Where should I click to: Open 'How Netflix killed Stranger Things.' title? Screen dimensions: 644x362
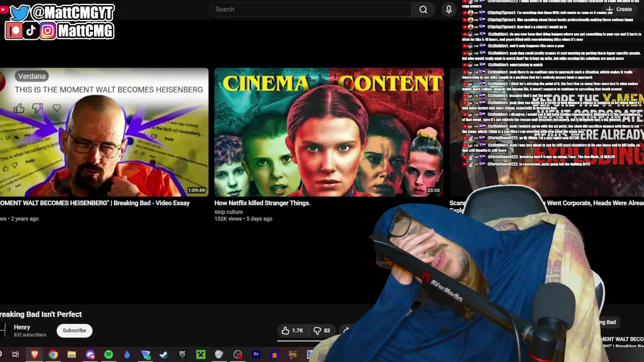pos(262,203)
